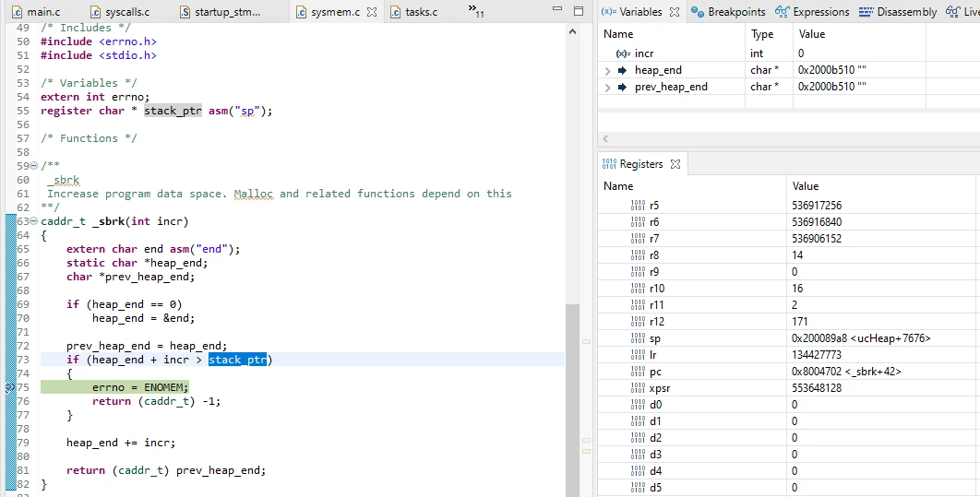Click the current instruction pointer marker at line 75
Screen dimensions: 980x497
10,388
